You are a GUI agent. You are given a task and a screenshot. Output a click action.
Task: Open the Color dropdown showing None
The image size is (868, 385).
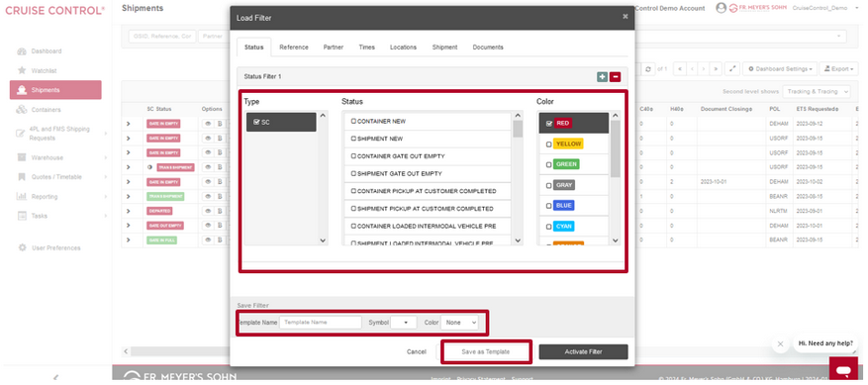(459, 323)
